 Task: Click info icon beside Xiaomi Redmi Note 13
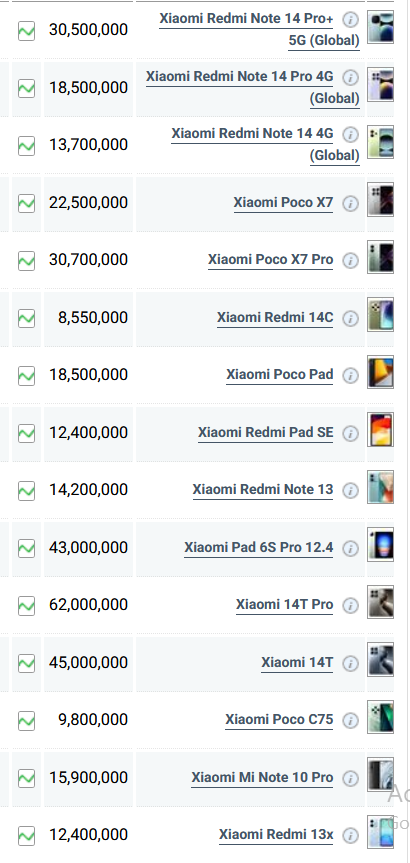[350, 490]
